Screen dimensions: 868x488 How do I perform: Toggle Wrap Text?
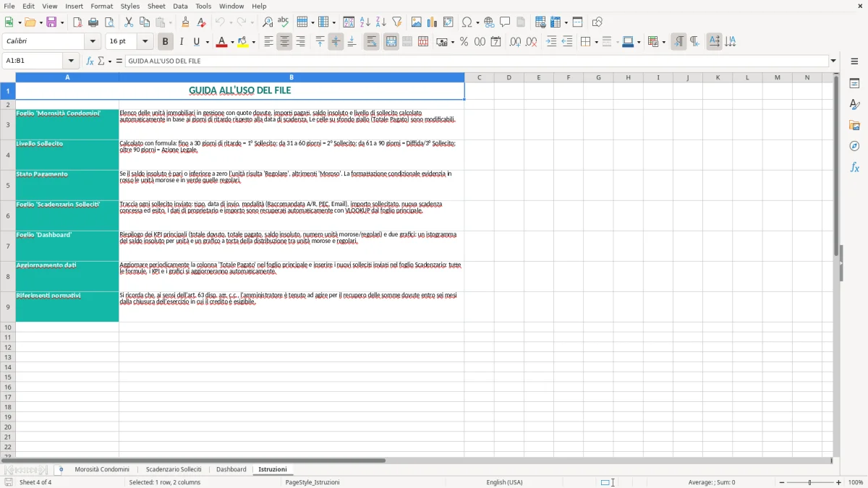(x=371, y=42)
